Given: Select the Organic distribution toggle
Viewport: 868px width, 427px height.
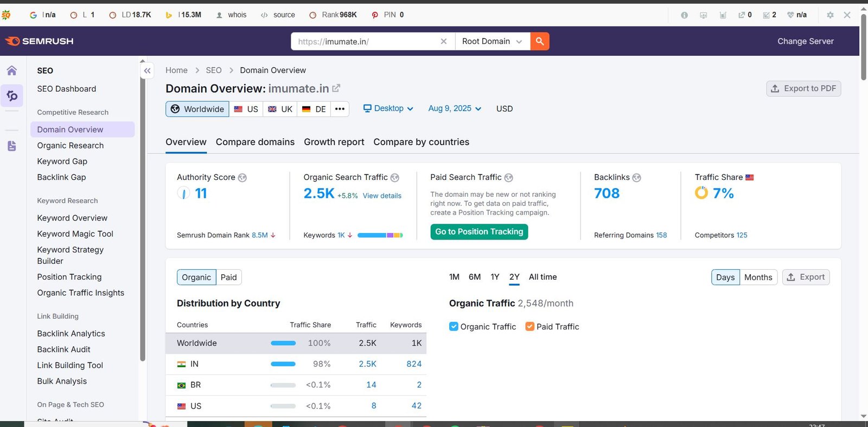Looking at the screenshot, I should (x=196, y=277).
